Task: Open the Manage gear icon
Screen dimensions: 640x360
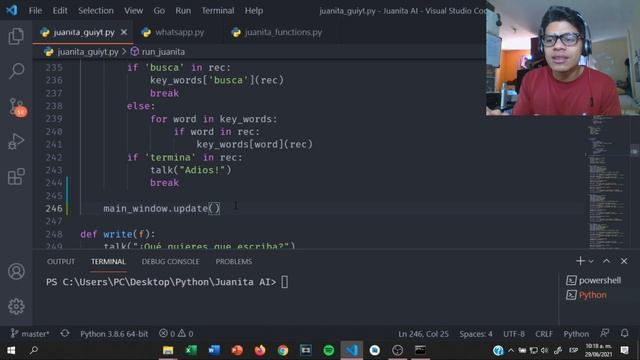Action: 16,306
